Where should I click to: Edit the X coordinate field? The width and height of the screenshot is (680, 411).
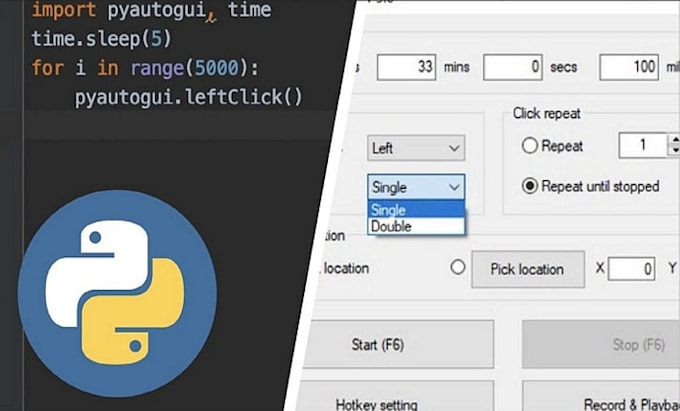[631, 269]
